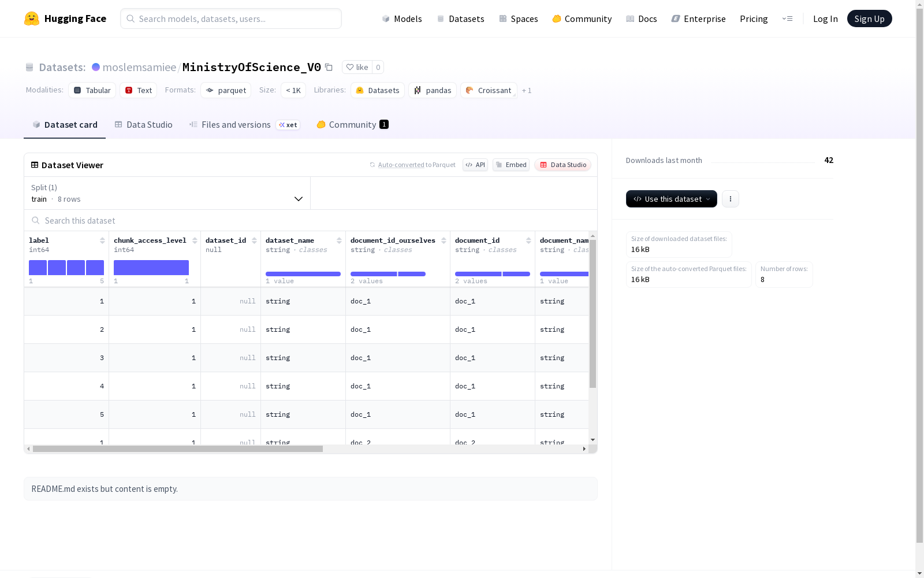Click the Sign Up button
The image size is (924, 578).
[x=870, y=18]
